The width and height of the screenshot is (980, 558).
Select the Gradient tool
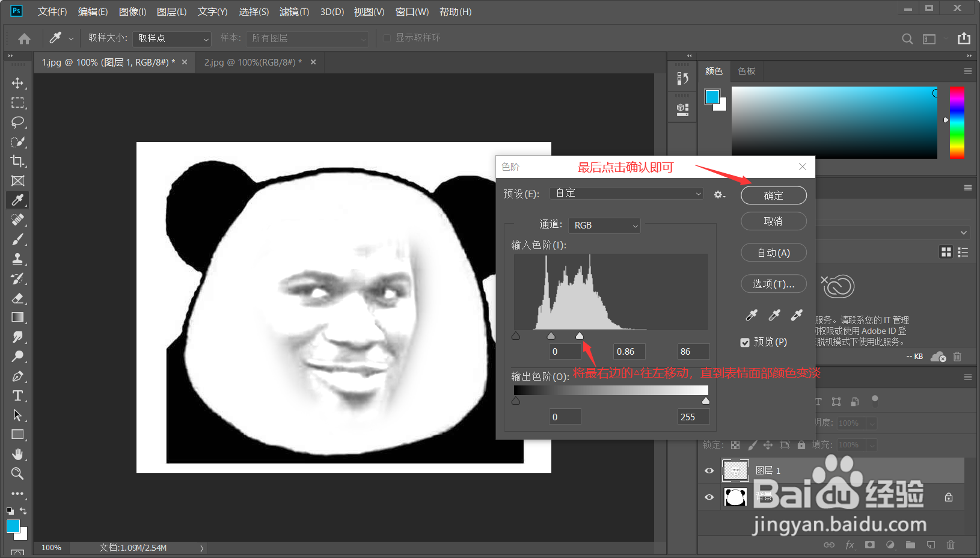click(x=17, y=317)
